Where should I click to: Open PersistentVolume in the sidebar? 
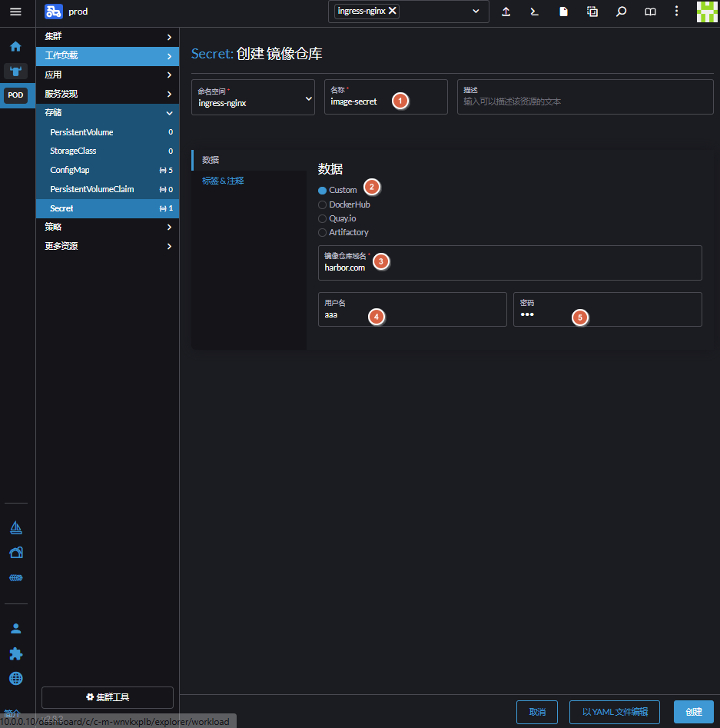click(108, 132)
